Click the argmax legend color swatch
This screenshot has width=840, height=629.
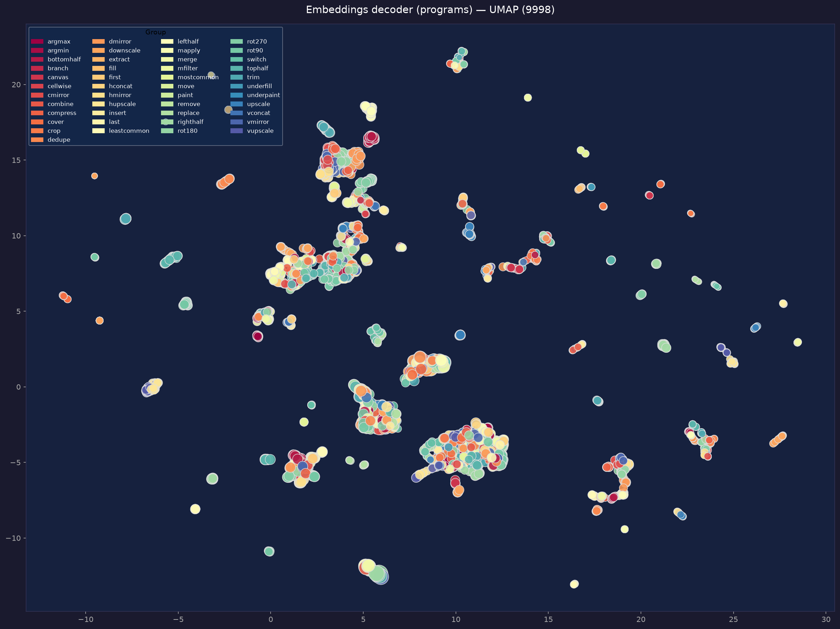[x=37, y=41]
